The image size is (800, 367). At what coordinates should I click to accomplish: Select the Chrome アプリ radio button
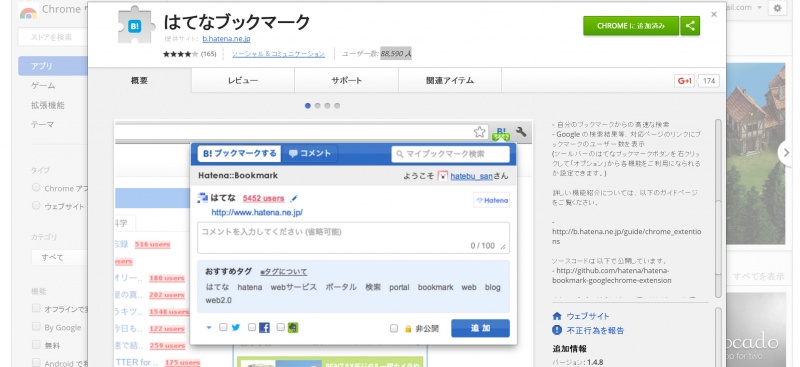point(36,187)
